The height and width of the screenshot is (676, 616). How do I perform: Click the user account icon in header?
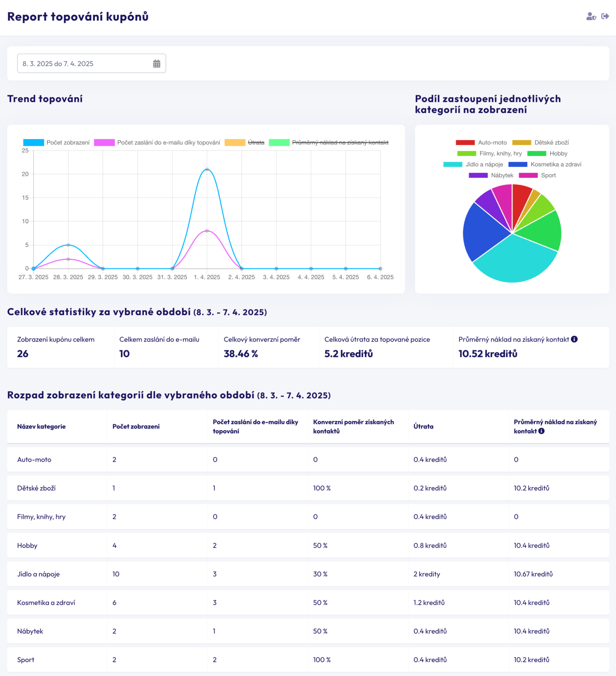pos(591,16)
